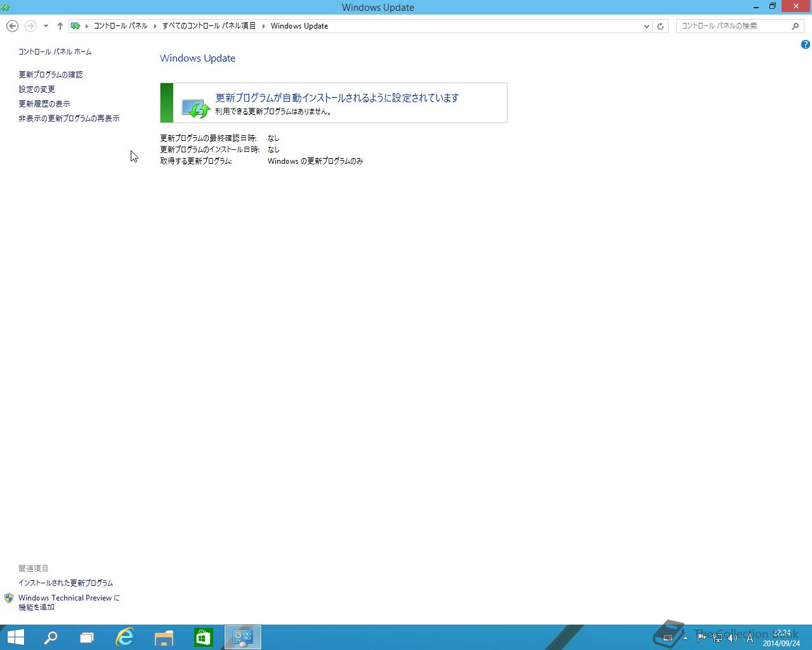Click Windows の更新プログラムのみ value
Screen dimensions: 812x650
tap(315, 161)
